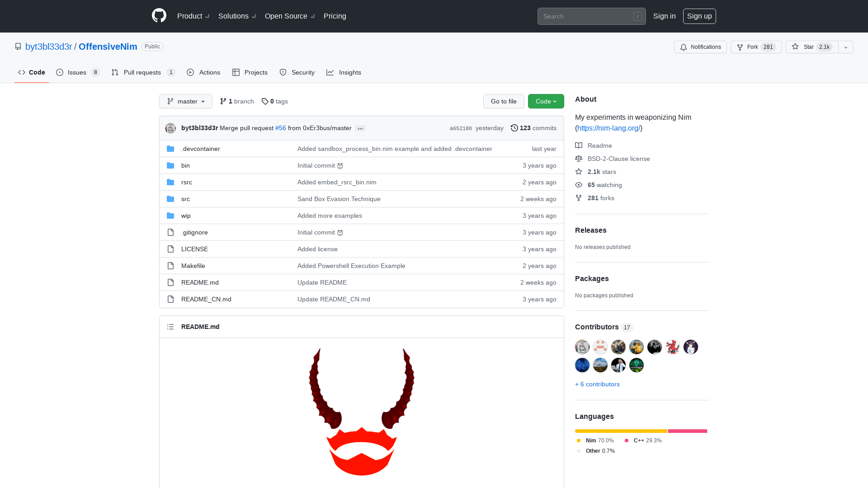868x488 pixels.
Task: Click the book icon next to Readme
Action: 579,145
